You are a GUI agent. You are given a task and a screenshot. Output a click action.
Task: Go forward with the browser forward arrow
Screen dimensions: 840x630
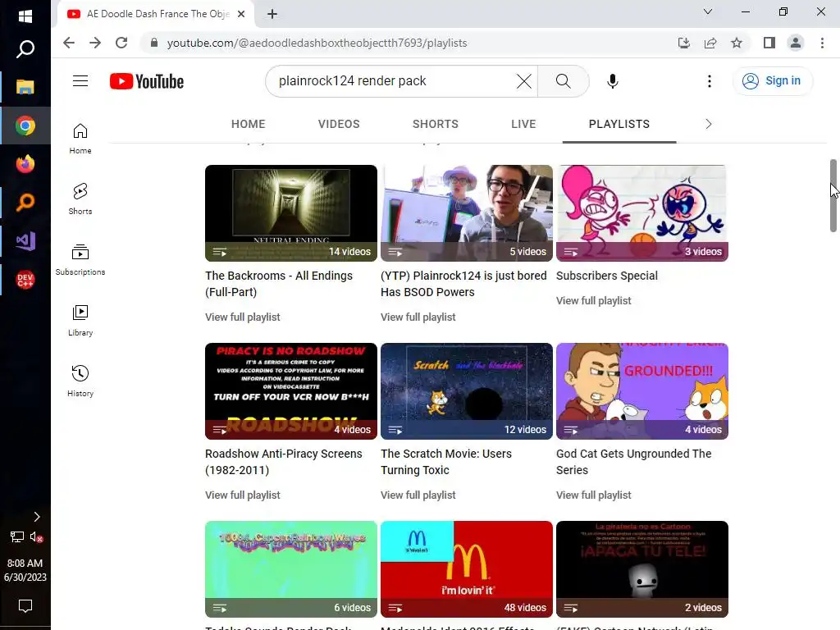[95, 43]
